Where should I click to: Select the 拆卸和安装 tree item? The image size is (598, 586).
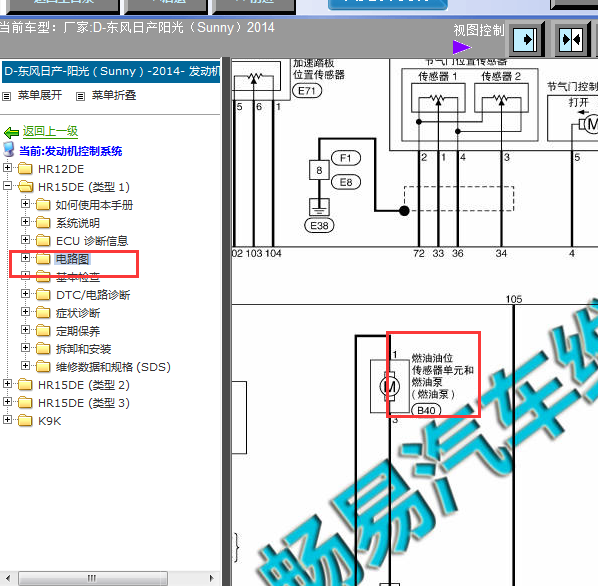(83, 349)
